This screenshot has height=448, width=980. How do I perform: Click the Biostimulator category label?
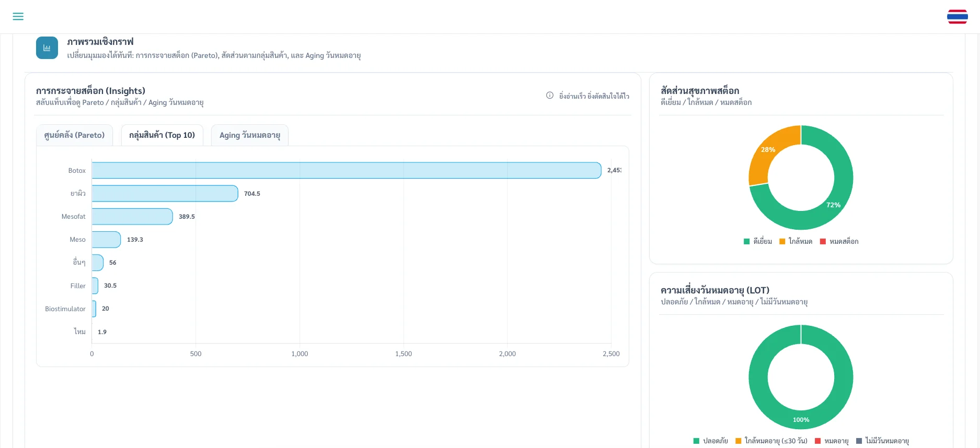point(65,309)
